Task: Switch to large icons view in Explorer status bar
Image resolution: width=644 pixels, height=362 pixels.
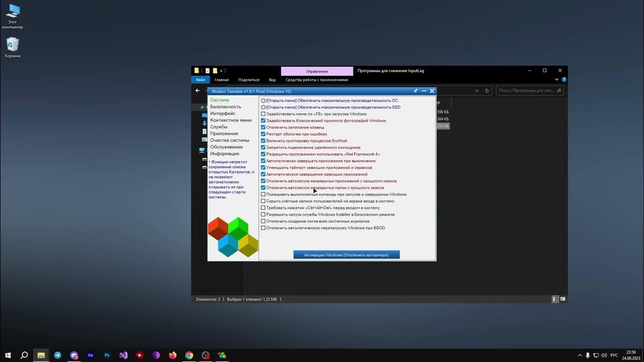Action: click(563, 299)
